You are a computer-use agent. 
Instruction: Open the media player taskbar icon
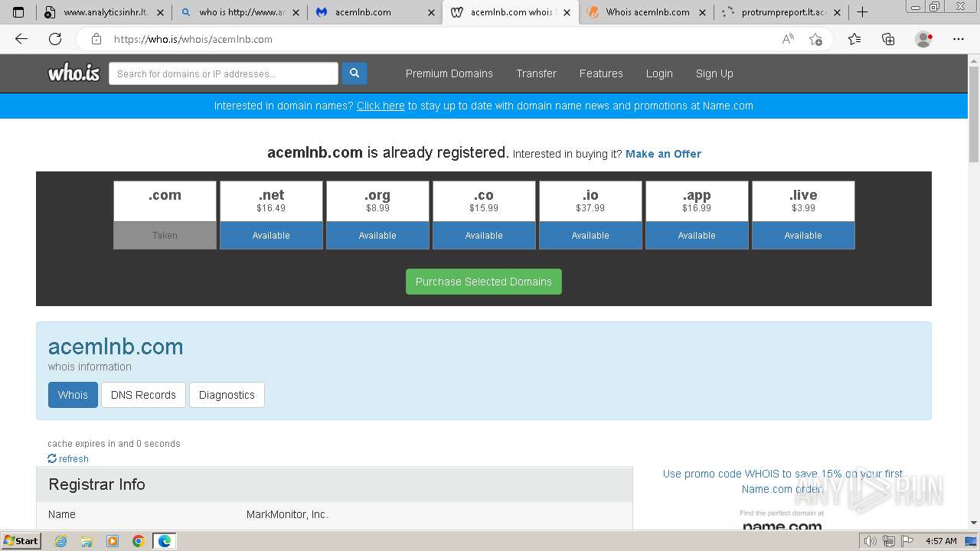(x=113, y=541)
